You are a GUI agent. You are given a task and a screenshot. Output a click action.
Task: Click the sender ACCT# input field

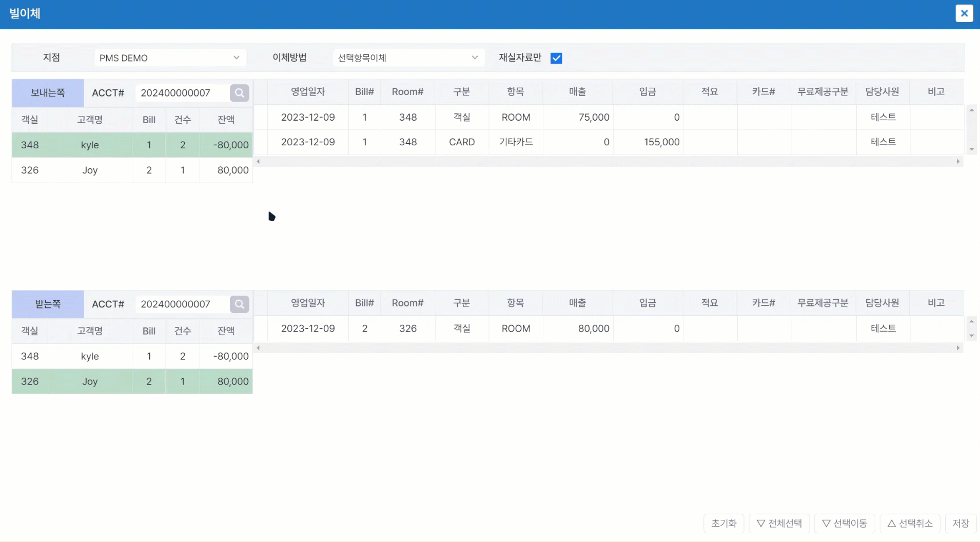tap(182, 93)
